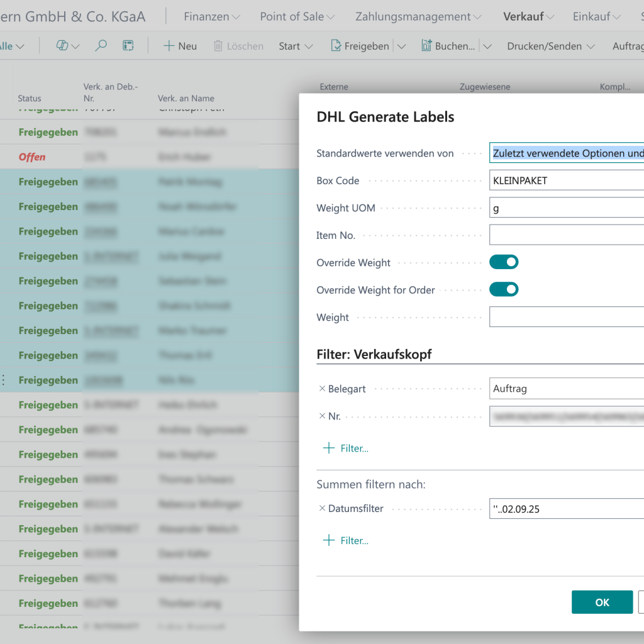This screenshot has height=644, width=644.
Task: Open the Einkauf menu
Action: tap(596, 16)
